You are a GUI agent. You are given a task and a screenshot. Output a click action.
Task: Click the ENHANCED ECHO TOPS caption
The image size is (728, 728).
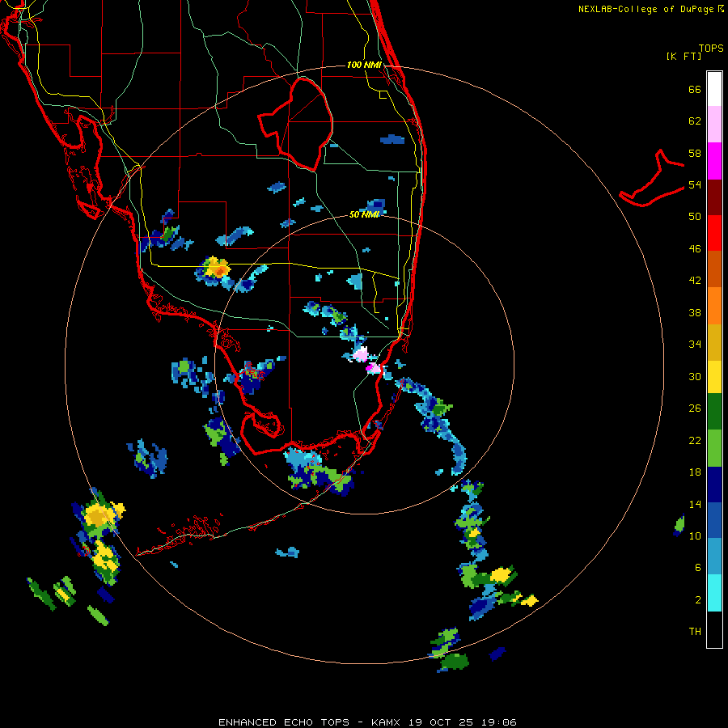click(x=284, y=722)
